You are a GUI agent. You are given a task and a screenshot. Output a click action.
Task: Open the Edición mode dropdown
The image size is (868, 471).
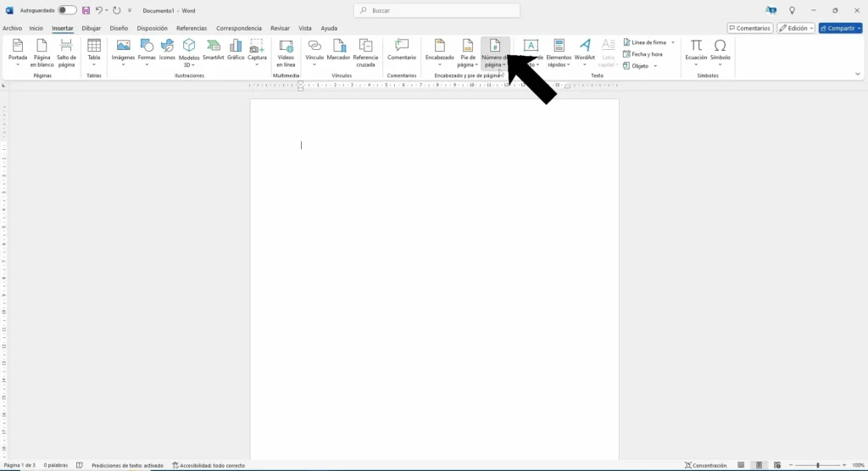click(796, 28)
